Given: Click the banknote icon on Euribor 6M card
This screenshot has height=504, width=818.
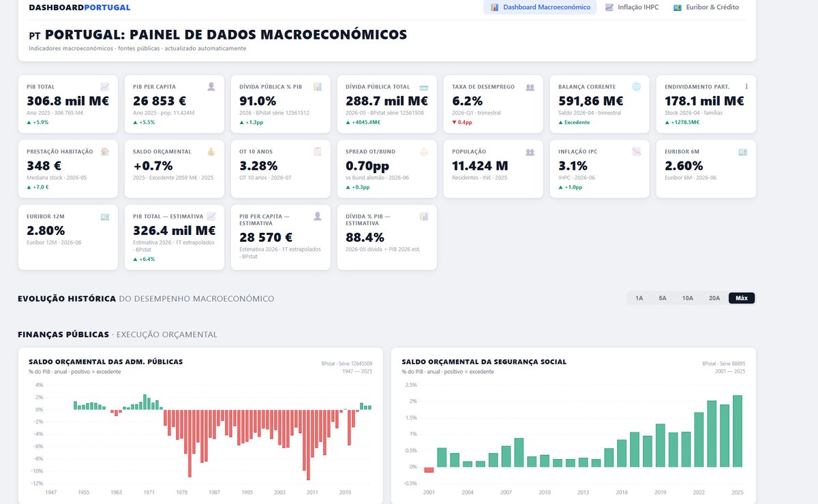Looking at the screenshot, I should (x=742, y=151).
